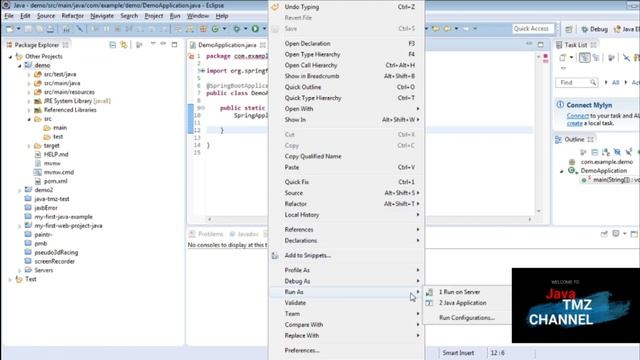Click the New Java Class toolbar icon

215,29
